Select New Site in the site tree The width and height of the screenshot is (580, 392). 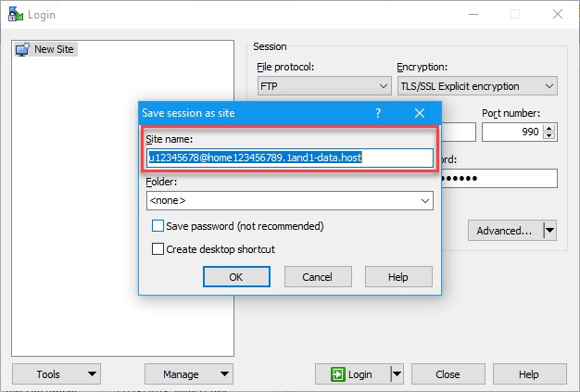[54, 49]
